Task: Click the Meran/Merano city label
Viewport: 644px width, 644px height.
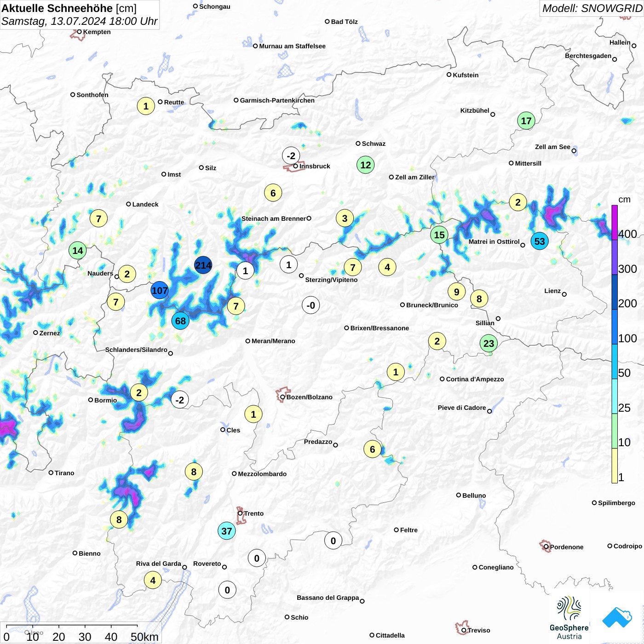Action: tap(273, 341)
